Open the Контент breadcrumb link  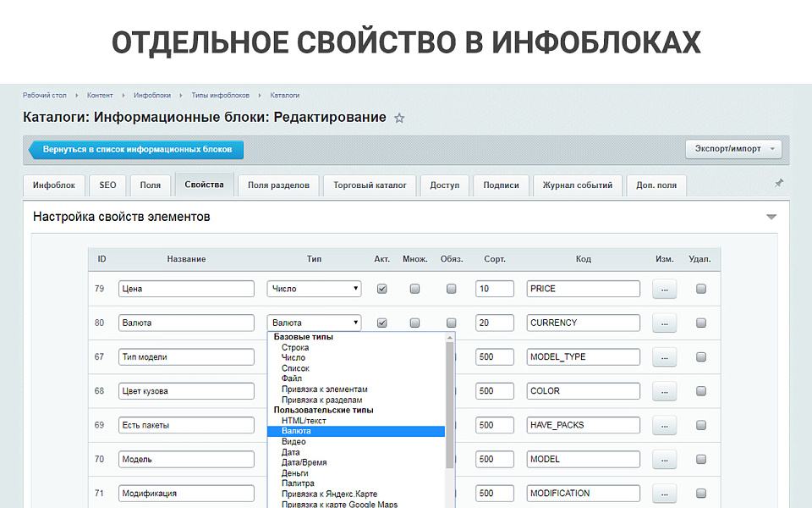click(99, 95)
